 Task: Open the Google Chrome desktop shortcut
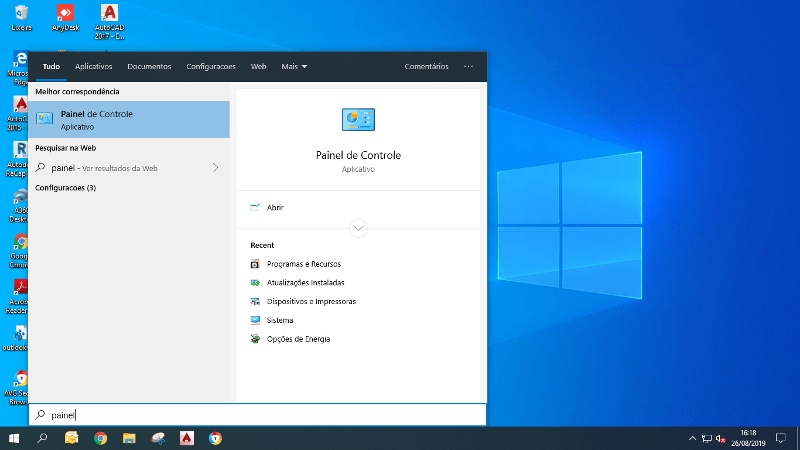coord(18,251)
